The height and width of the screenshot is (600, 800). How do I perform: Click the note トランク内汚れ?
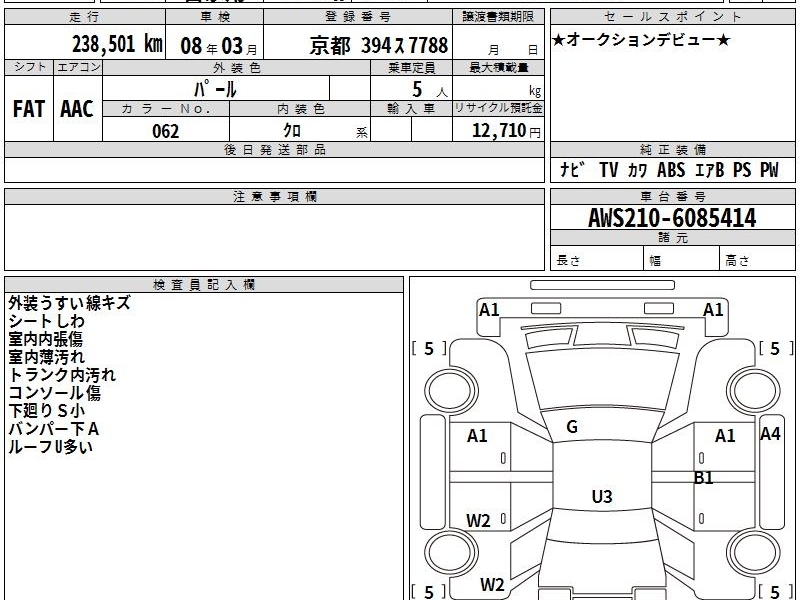point(62,375)
